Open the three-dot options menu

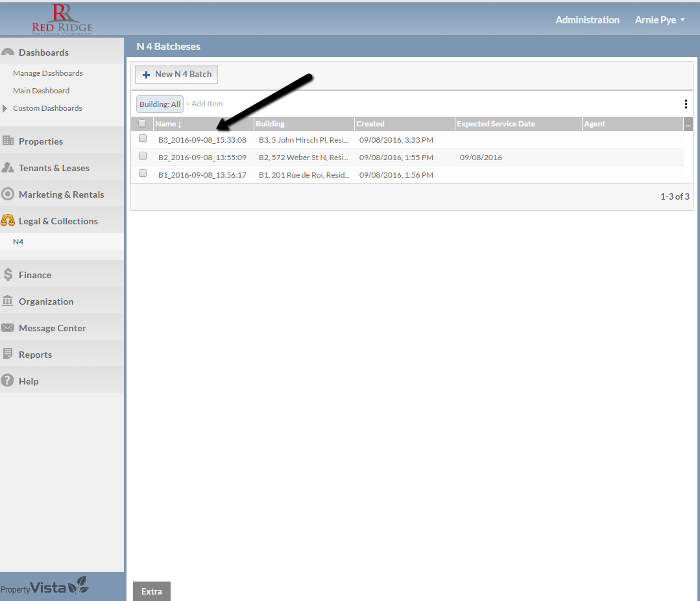(x=686, y=104)
